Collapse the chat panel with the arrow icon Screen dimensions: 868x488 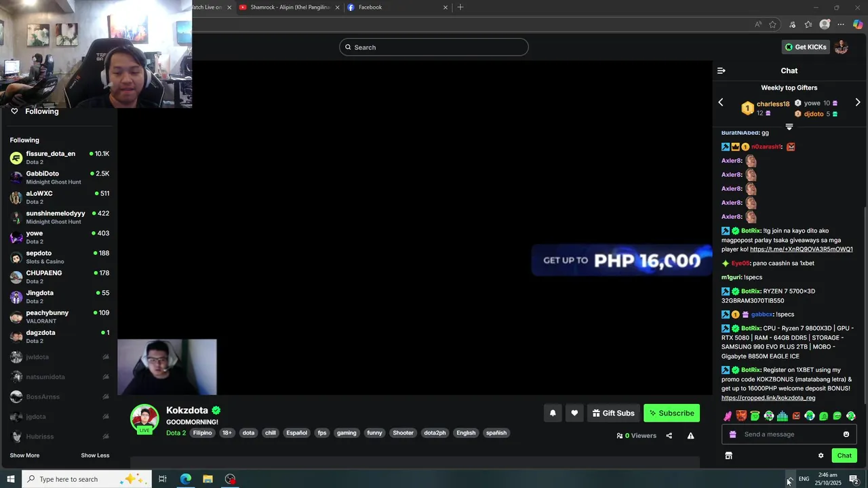click(722, 70)
